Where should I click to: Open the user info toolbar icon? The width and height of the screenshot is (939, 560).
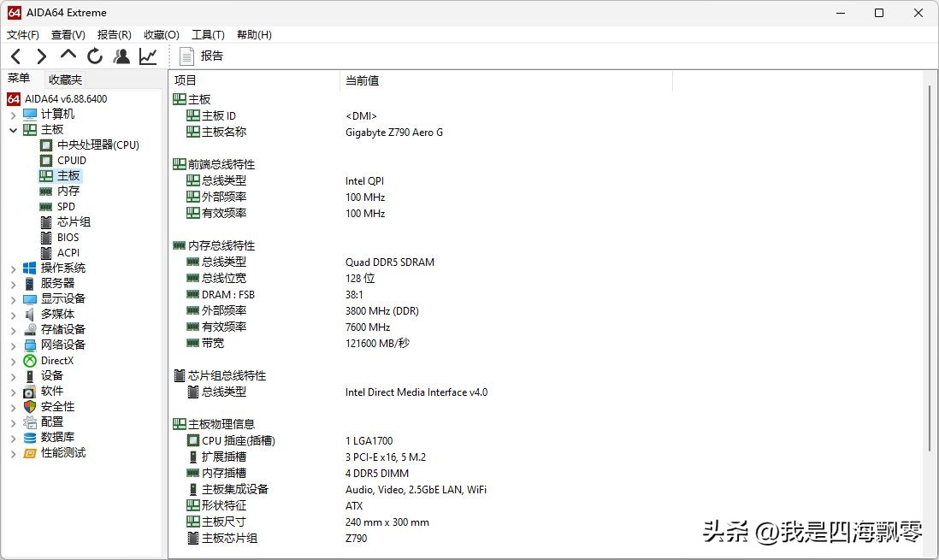coord(121,56)
